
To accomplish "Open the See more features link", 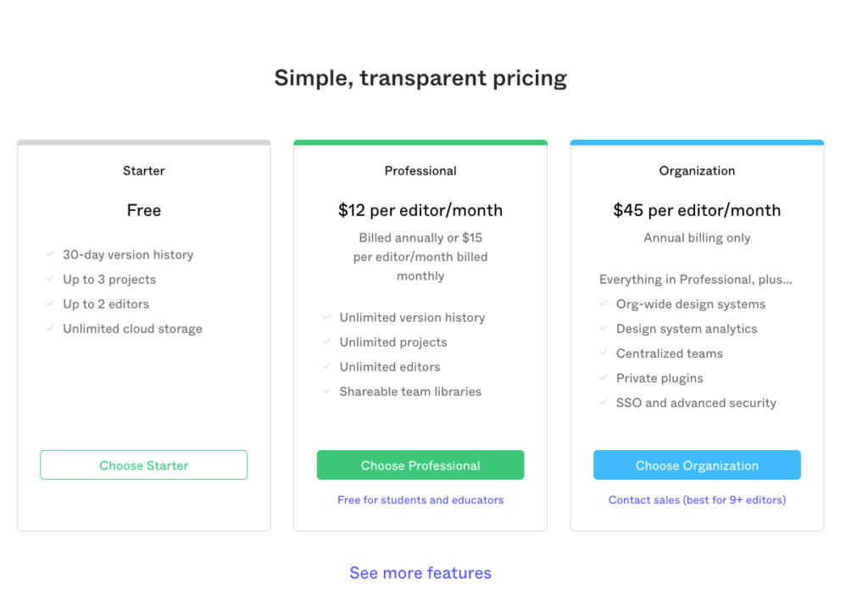I will coord(420,573).
